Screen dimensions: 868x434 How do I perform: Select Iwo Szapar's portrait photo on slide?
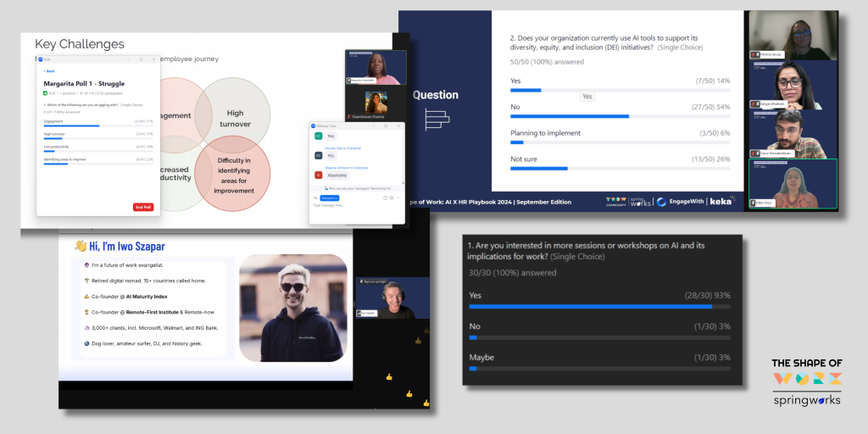click(x=292, y=308)
